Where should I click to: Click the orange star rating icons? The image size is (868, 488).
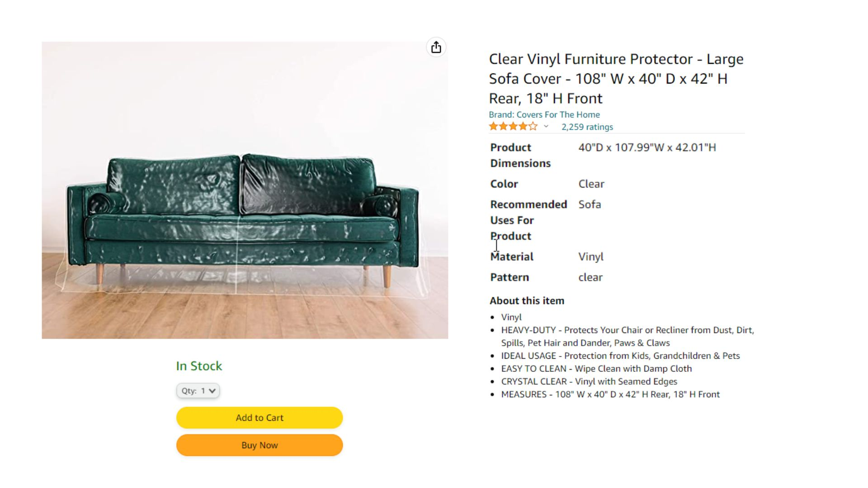point(513,127)
